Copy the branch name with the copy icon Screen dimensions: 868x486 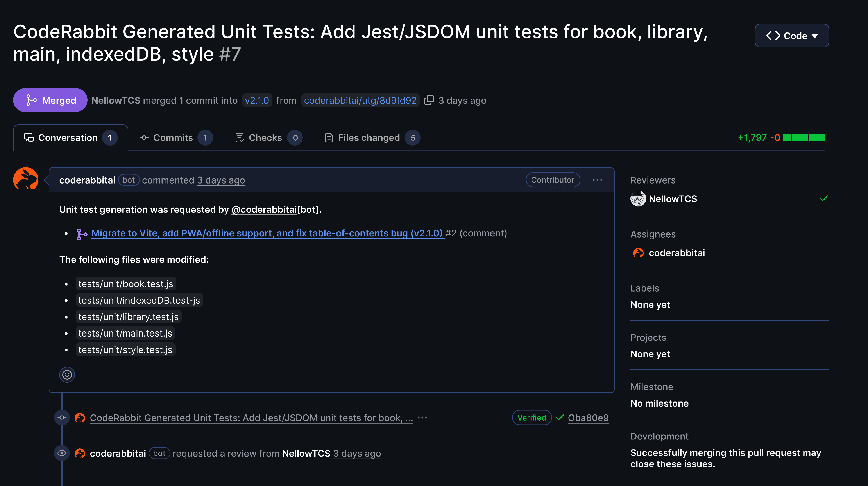pyautogui.click(x=429, y=100)
